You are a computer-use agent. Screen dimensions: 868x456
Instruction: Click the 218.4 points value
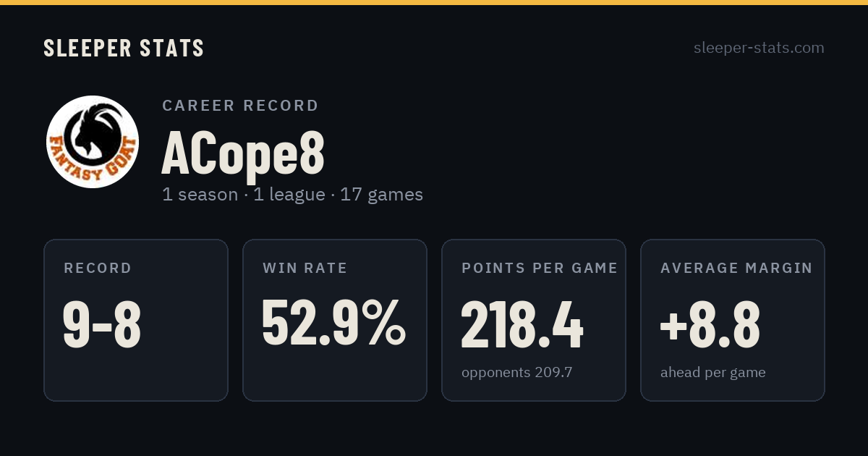(522, 324)
